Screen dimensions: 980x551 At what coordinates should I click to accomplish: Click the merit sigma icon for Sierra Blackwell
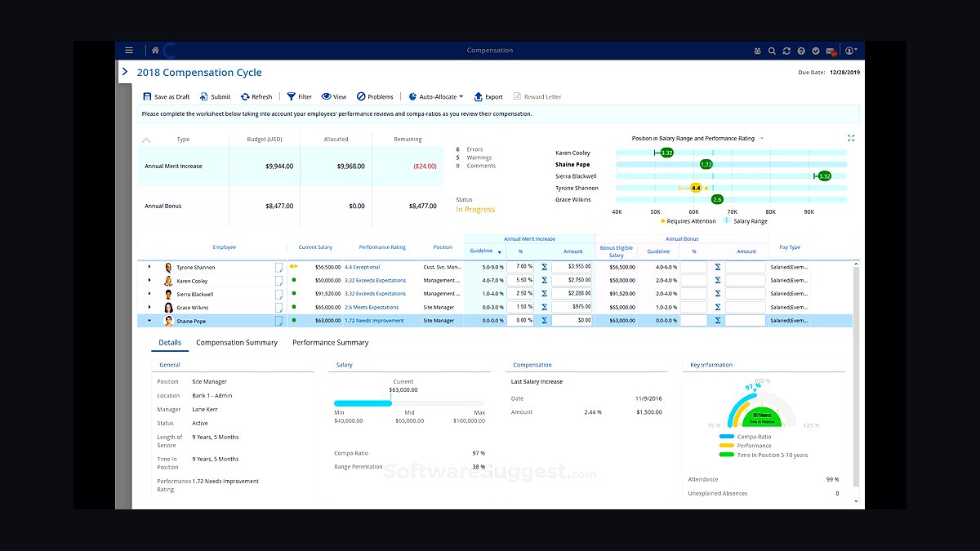pyautogui.click(x=544, y=294)
